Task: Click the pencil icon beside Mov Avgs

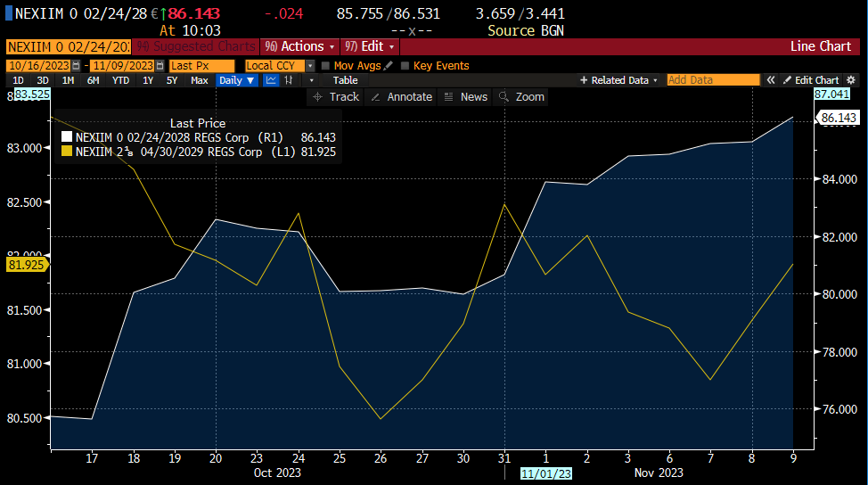Action: 388,66
